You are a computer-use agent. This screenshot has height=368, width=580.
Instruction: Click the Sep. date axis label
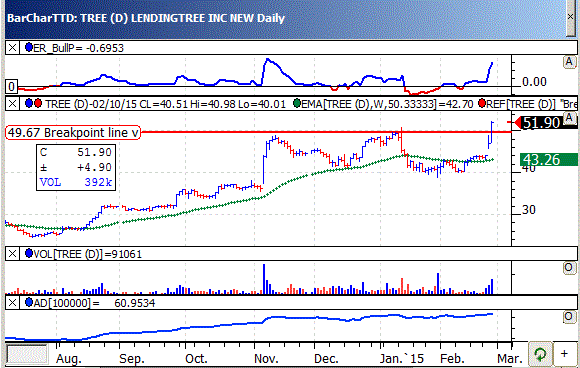coord(132,358)
